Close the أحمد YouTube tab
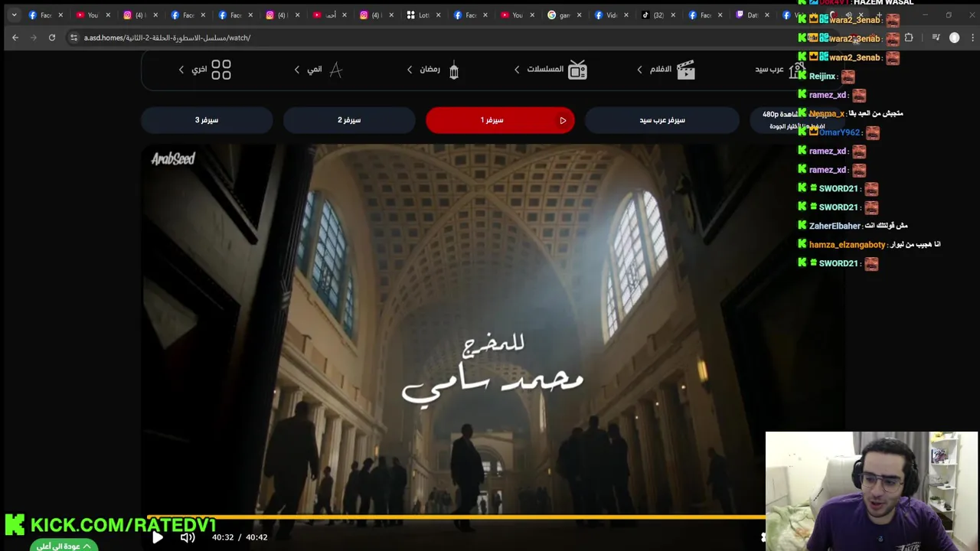This screenshot has width=980, height=551. tap(344, 15)
